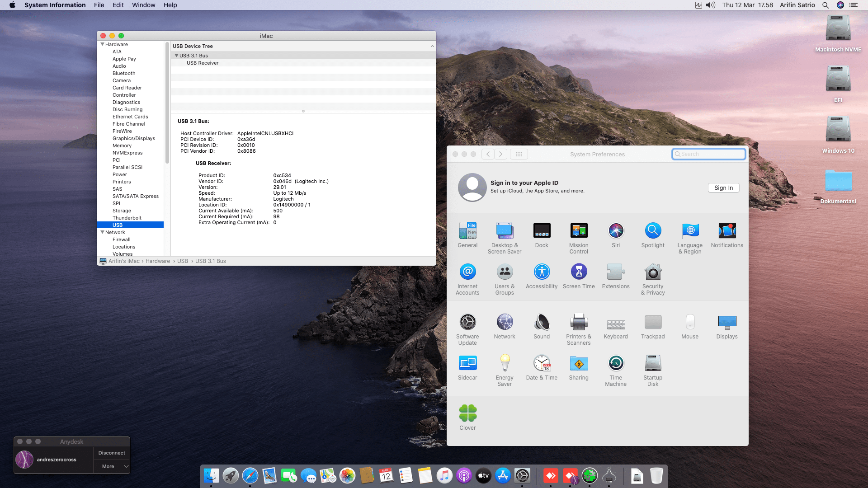Click Hardware in the path bar
868x488 pixels.
158,261
